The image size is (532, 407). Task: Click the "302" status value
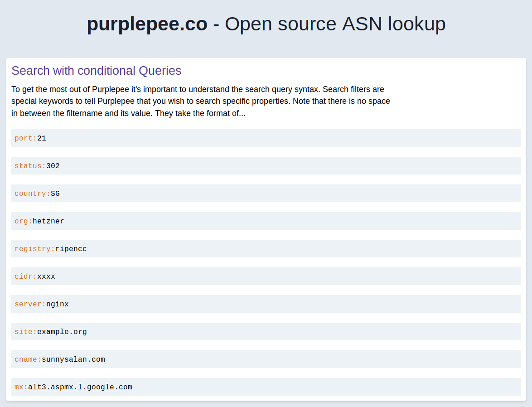[x=53, y=166]
